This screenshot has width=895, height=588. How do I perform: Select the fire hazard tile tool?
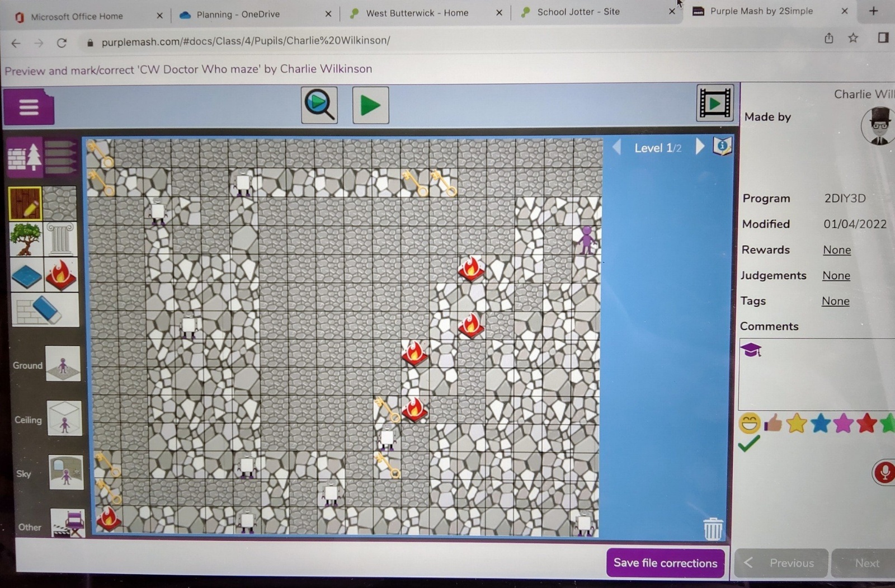click(x=60, y=275)
